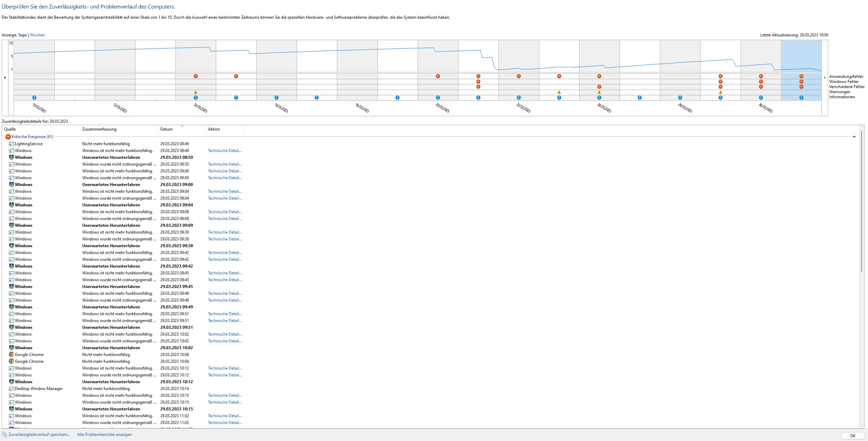This screenshot has height=441, width=868.
Task: Collapse the Kritische Ereignisse group chevron
Action: click(854, 137)
